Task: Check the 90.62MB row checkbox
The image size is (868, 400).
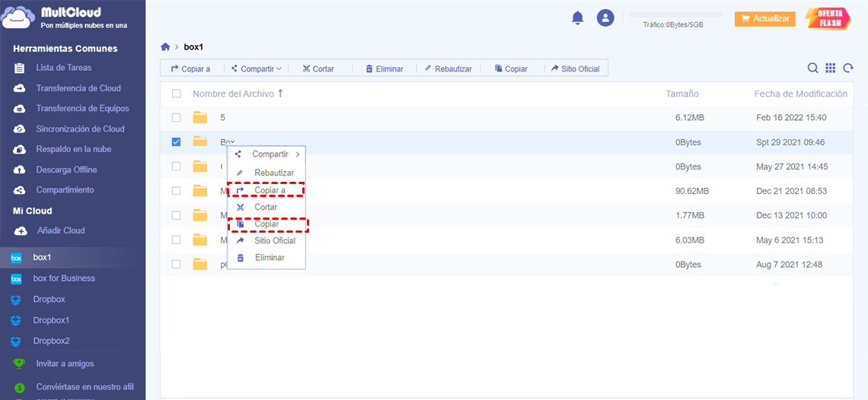Action: coord(176,191)
